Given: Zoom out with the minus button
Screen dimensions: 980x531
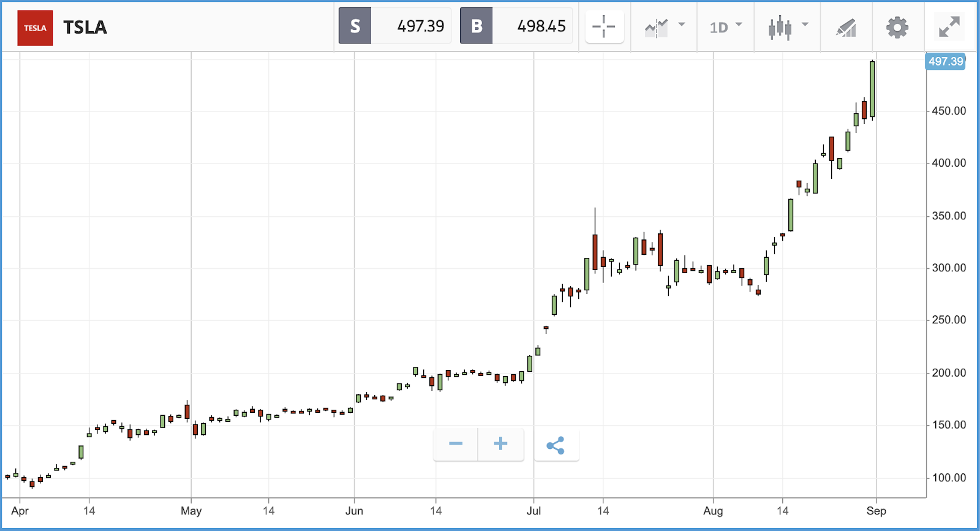Looking at the screenshot, I should [456, 444].
